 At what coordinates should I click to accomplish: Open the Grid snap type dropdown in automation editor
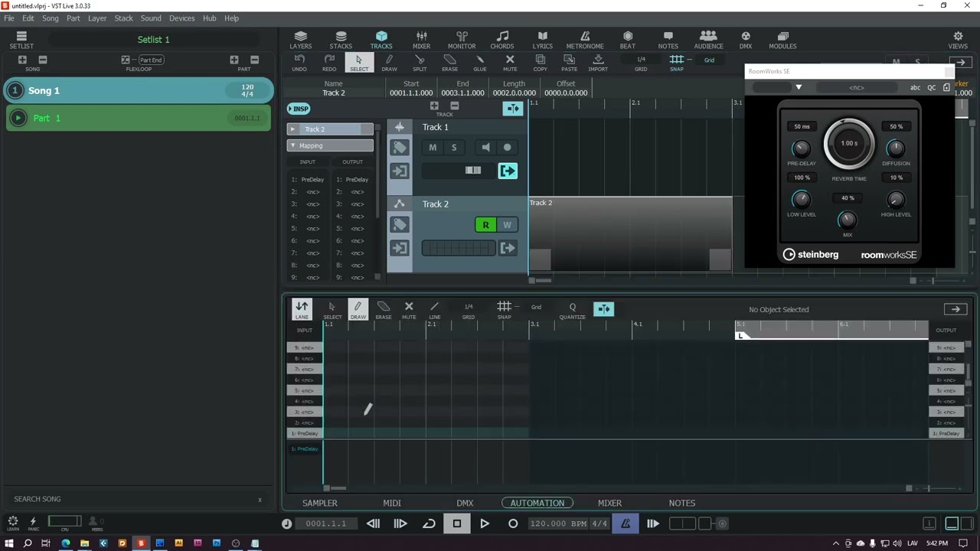[536, 308]
